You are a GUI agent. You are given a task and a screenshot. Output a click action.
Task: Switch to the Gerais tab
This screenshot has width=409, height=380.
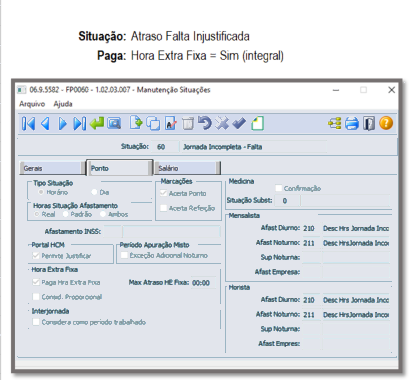point(53,168)
